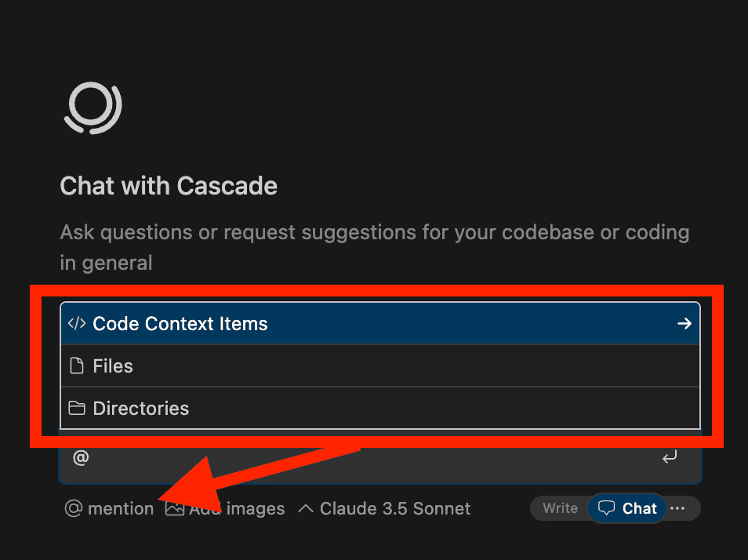Click the Add images picture icon
The width and height of the screenshot is (748, 560).
tap(175, 508)
